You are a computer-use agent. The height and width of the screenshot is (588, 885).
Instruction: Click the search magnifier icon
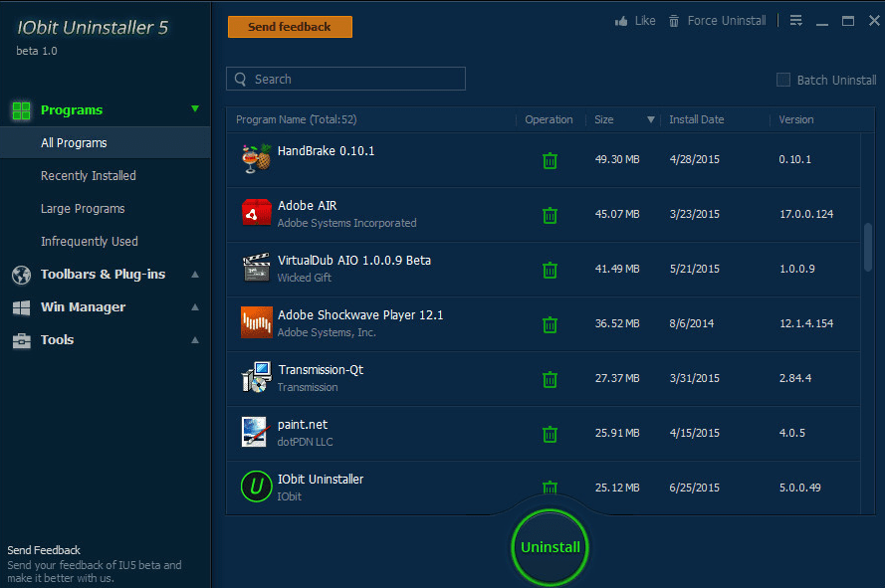coord(241,79)
